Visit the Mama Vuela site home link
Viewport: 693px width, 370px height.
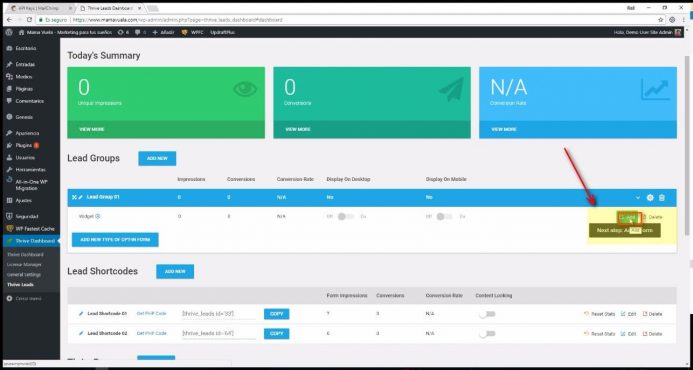coord(66,32)
